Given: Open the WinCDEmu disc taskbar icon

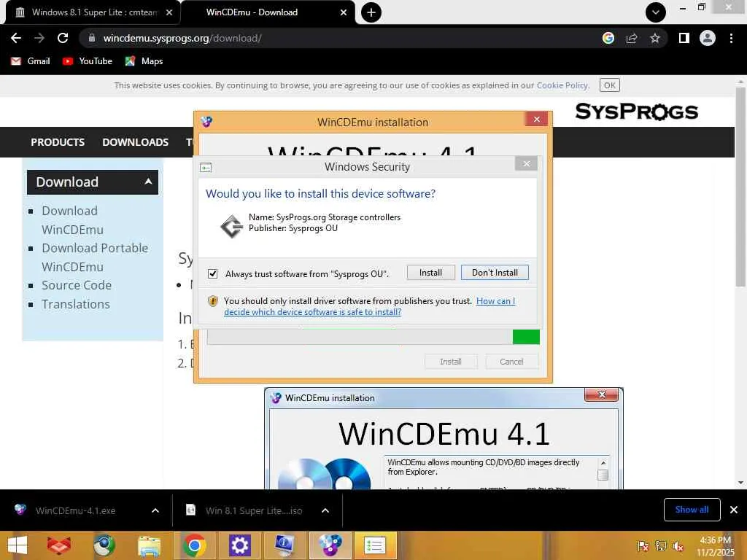Looking at the screenshot, I should pyautogui.click(x=330, y=545).
